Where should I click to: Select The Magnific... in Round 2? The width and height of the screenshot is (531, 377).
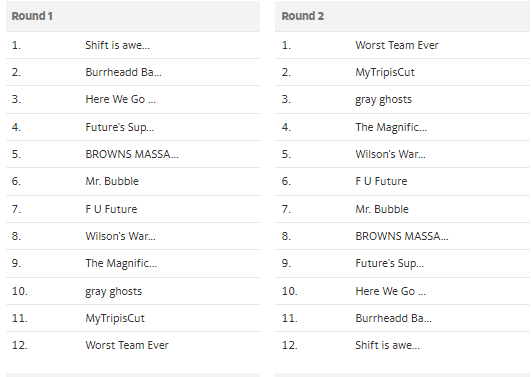click(x=391, y=127)
